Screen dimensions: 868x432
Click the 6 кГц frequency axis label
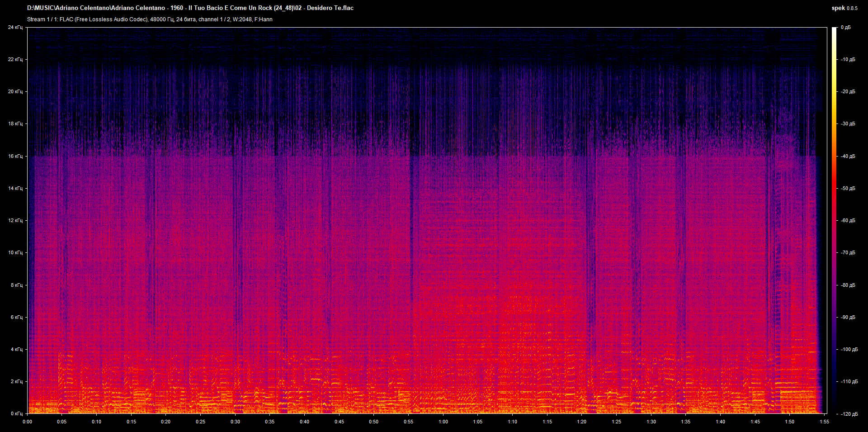pos(17,318)
